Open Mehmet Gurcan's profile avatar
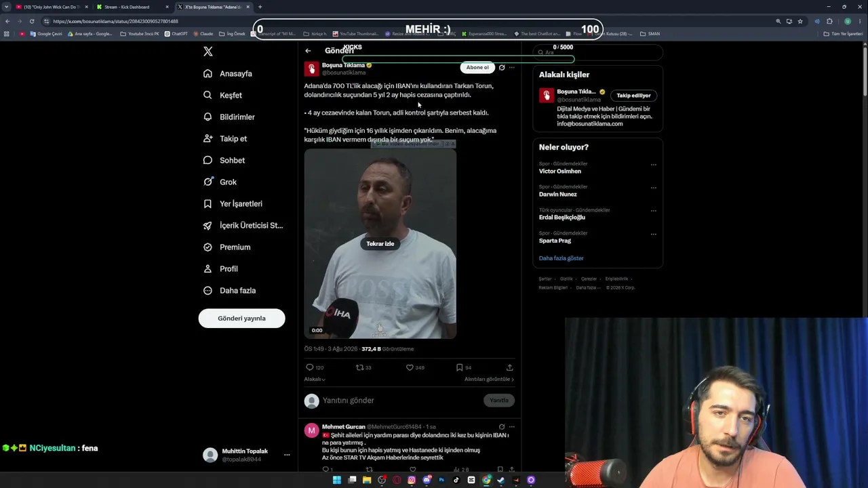This screenshot has width=868, height=488. point(311,430)
